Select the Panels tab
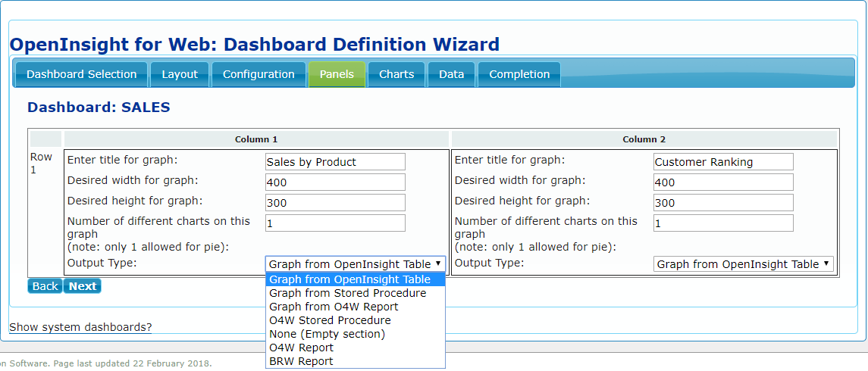 click(337, 75)
